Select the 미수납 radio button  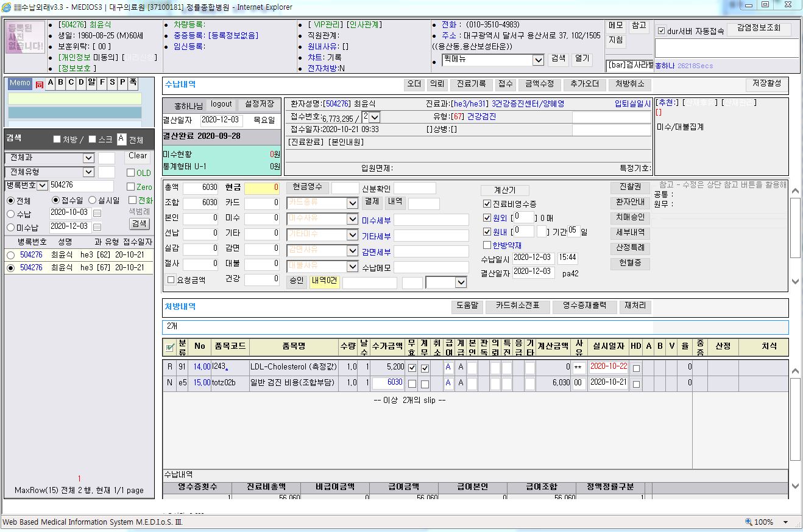(10, 228)
